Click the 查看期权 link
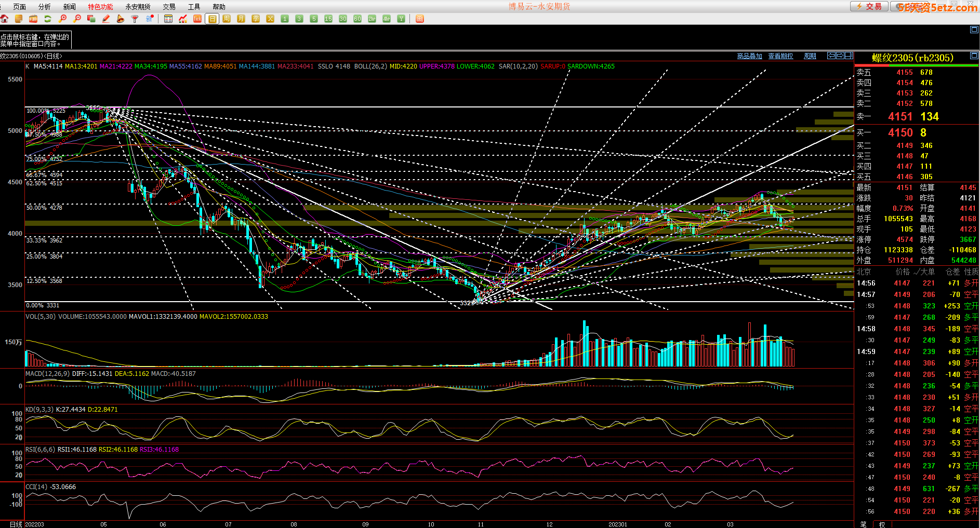The width and height of the screenshot is (980, 528). click(x=780, y=56)
